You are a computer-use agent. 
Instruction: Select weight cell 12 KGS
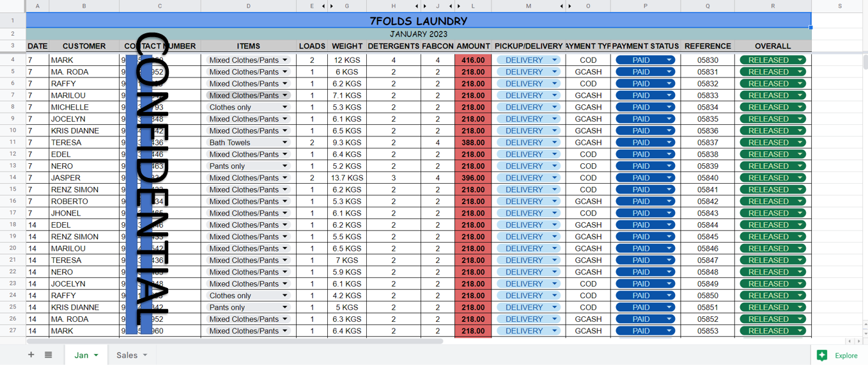(347, 60)
